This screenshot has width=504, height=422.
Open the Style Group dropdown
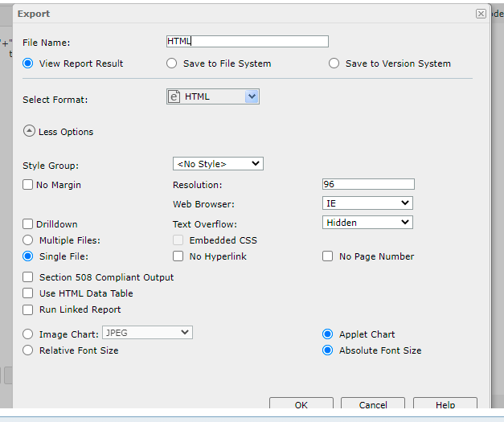coord(218,164)
